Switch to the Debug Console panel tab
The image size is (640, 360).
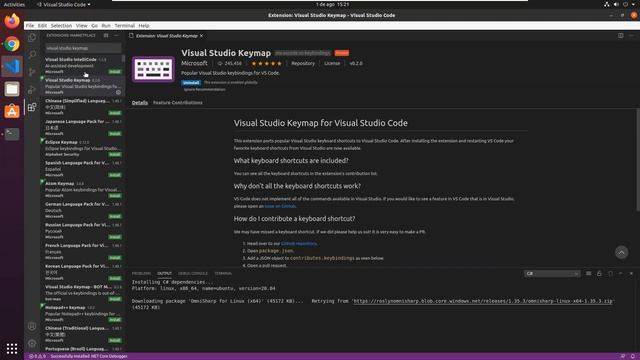(193, 273)
